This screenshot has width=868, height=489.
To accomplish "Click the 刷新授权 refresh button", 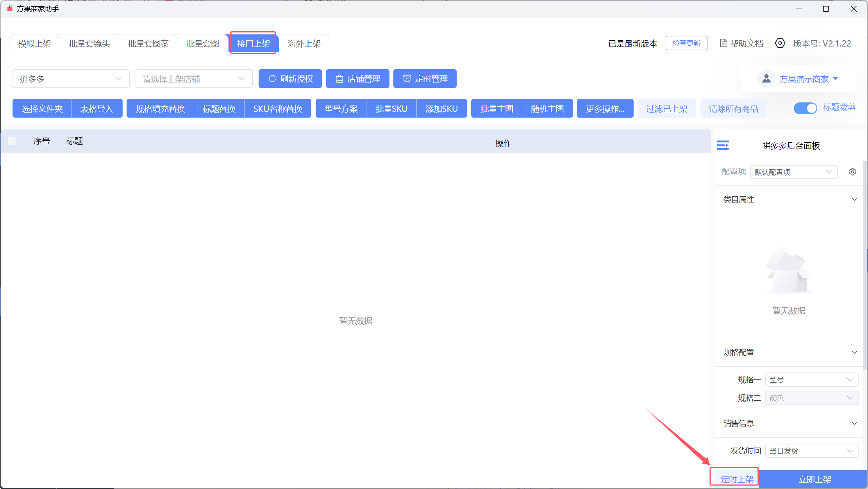I will 290,79.
